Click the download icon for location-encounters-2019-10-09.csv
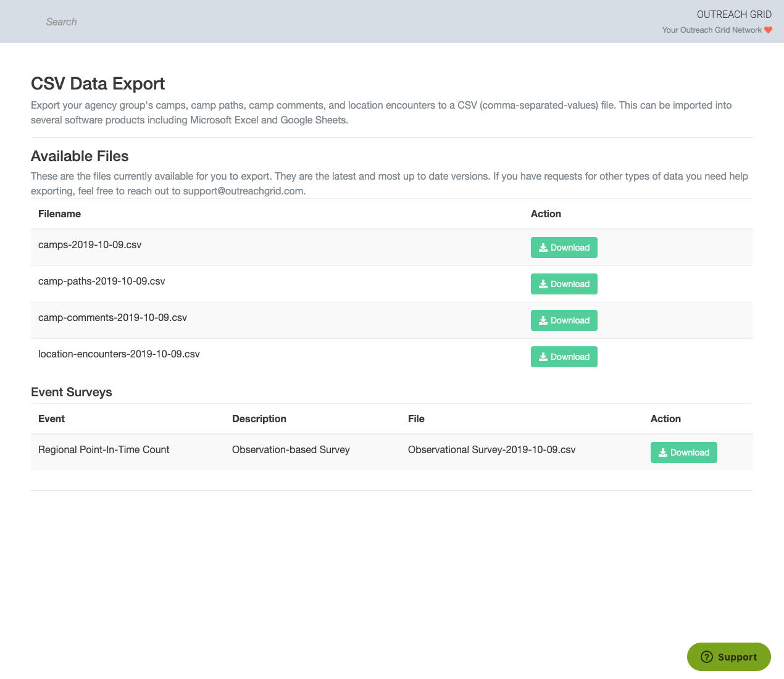This screenshot has height=679, width=784. click(x=543, y=357)
